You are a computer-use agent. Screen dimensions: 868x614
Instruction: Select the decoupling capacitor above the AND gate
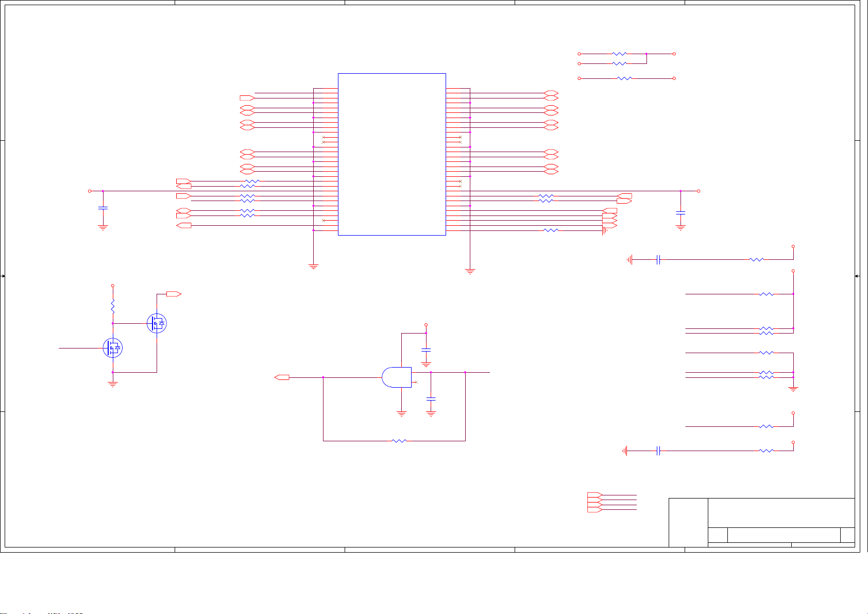coord(426,350)
